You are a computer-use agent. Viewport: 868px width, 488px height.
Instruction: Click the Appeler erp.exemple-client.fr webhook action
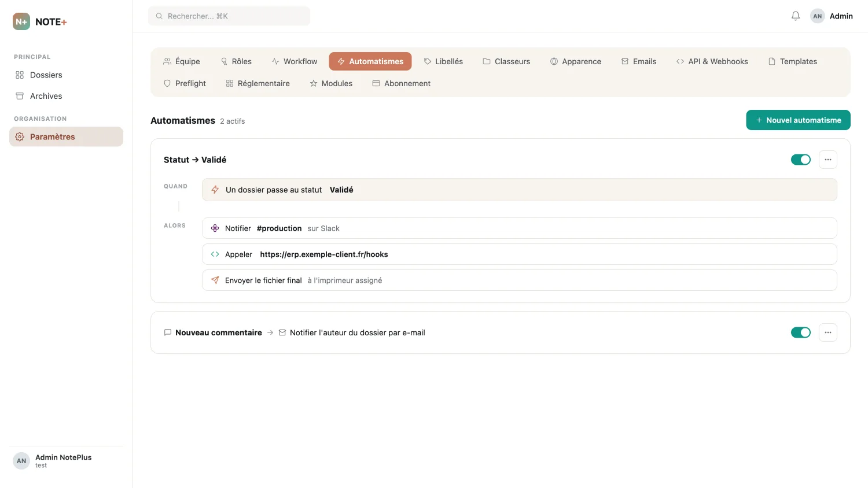519,254
